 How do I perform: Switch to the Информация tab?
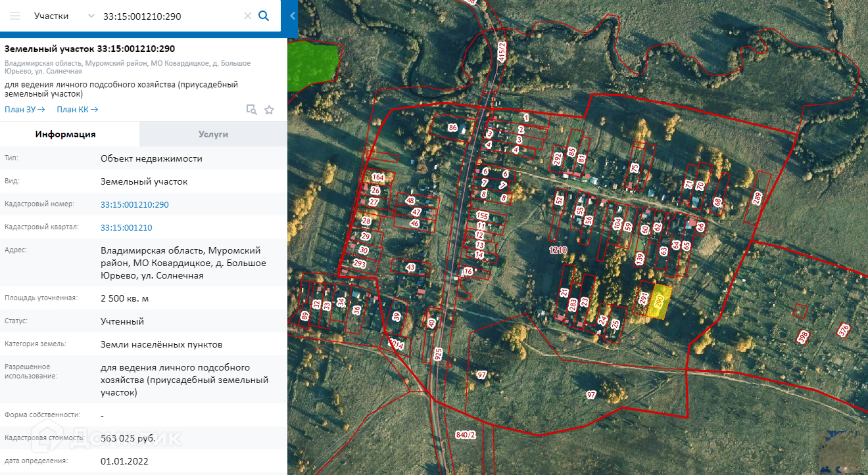(x=66, y=134)
